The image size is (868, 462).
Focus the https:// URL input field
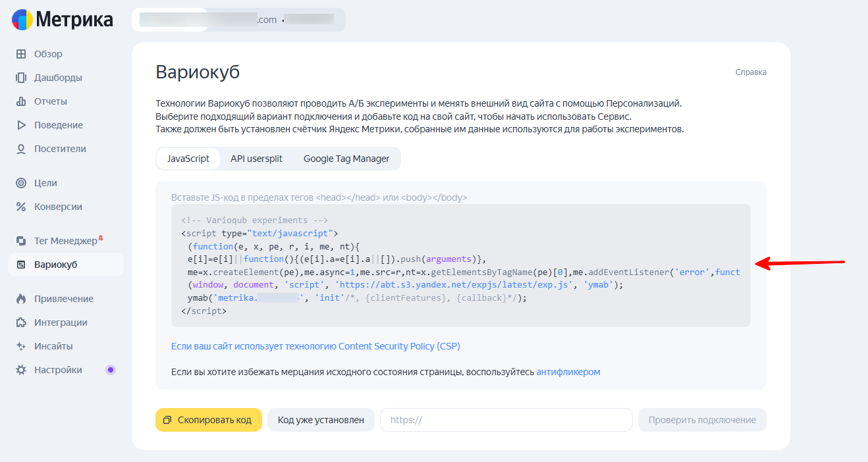coord(506,420)
